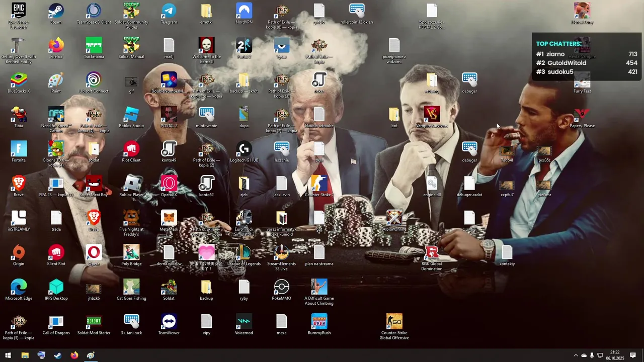644x362 pixels.
Task: Open Cat Goes Fishing
Action: [131, 290]
